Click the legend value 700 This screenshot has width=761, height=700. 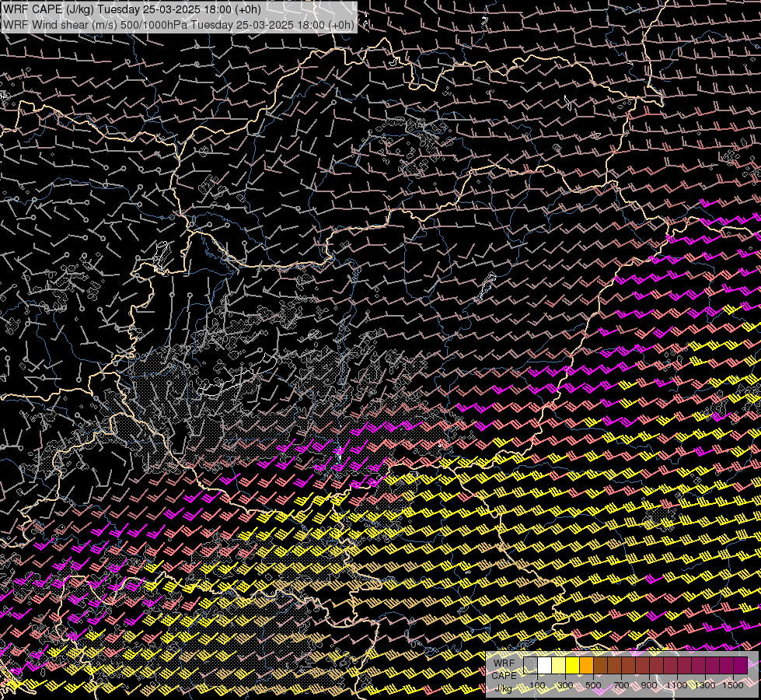(621, 685)
